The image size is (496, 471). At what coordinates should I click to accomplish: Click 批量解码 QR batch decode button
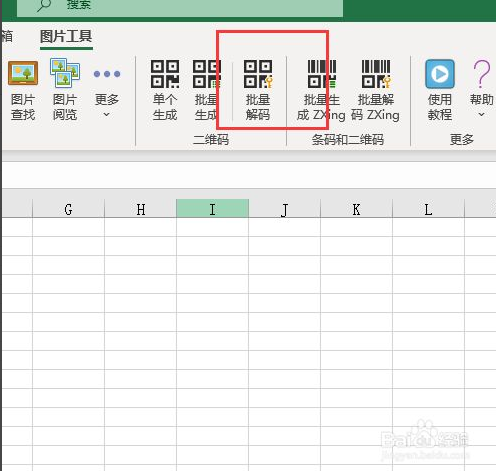pos(258,91)
